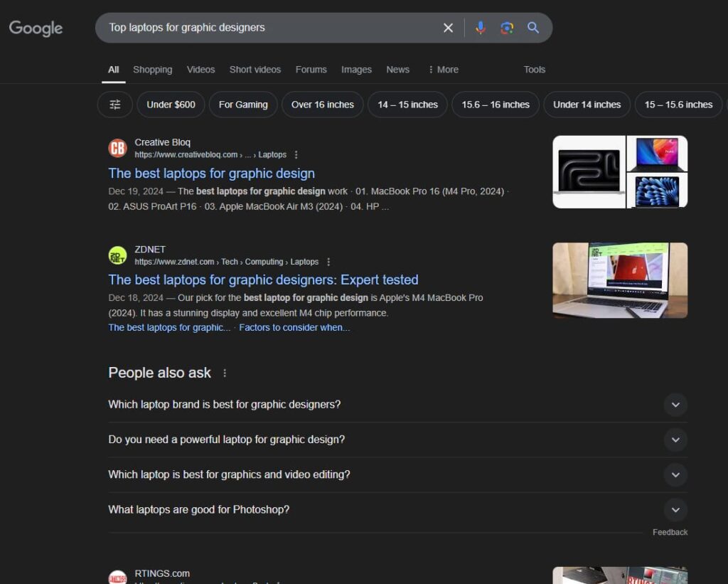The height and width of the screenshot is (584, 728).
Task: Select the All tab
Action: 114,70
